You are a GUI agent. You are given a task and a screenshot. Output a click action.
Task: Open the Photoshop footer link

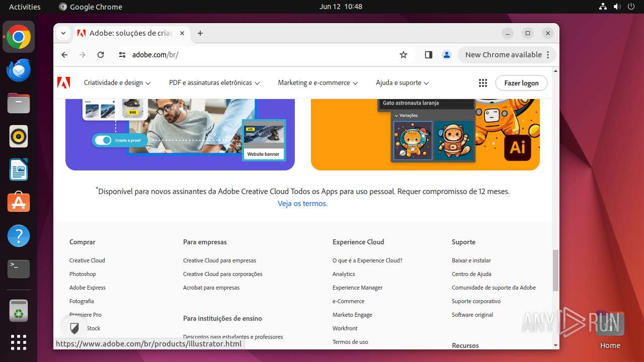coord(83,274)
